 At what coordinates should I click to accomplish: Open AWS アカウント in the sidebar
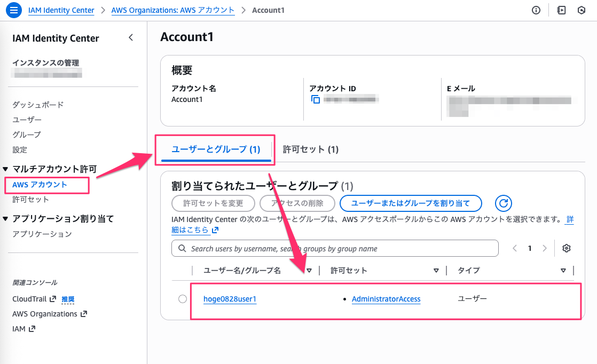tap(40, 185)
